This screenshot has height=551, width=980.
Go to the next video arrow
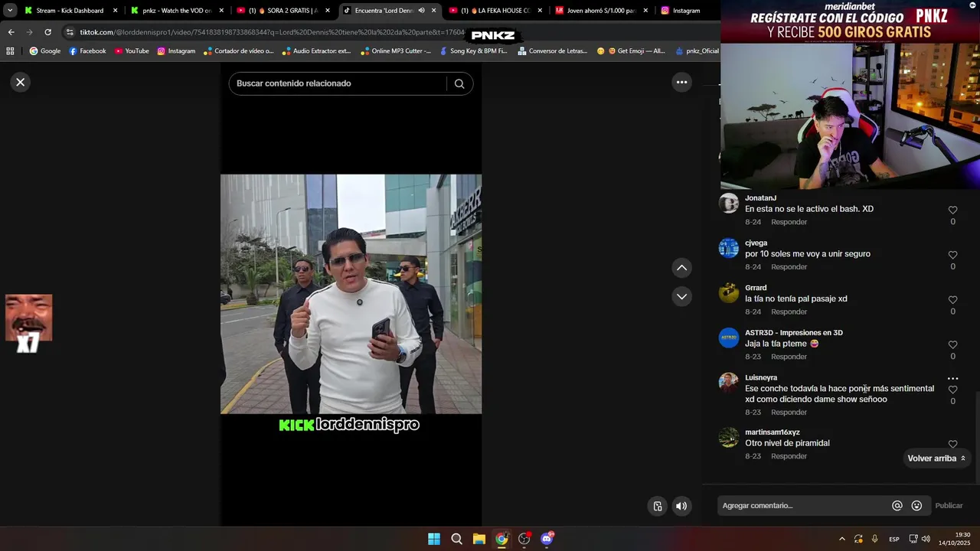click(x=681, y=296)
